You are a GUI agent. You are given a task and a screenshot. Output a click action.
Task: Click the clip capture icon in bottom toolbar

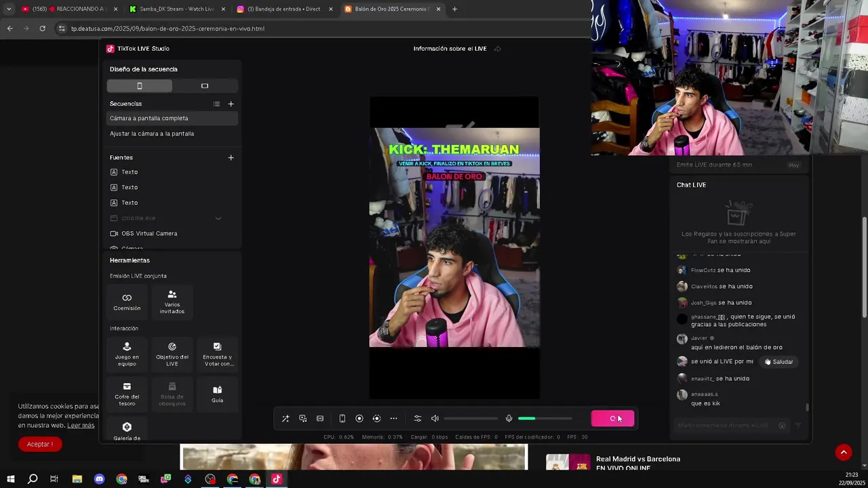tap(320, 419)
